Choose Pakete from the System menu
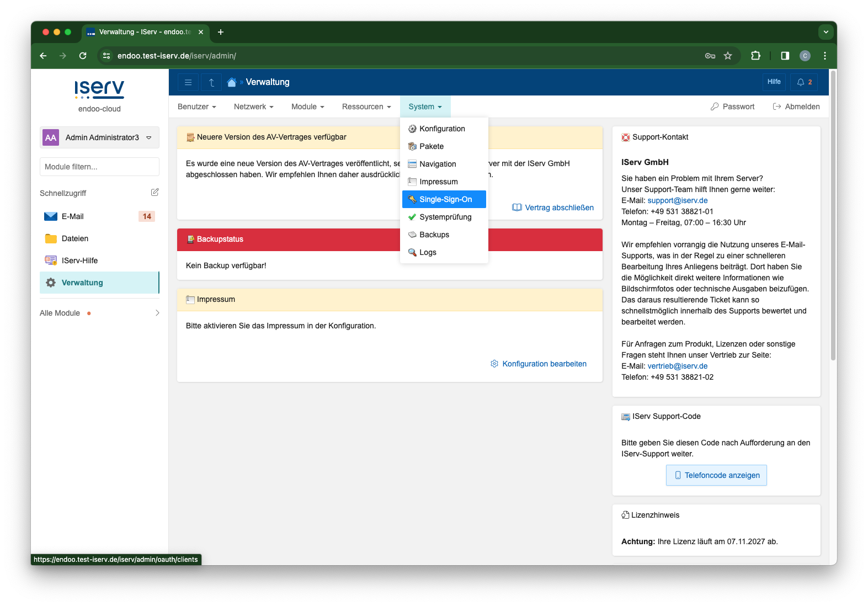868x606 pixels. point(444,146)
